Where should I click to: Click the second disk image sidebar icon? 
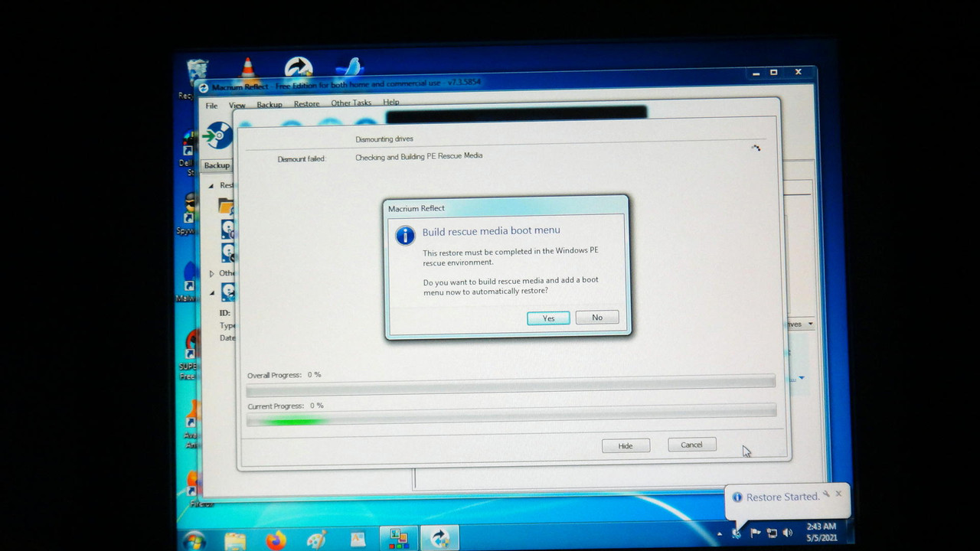pyautogui.click(x=227, y=252)
